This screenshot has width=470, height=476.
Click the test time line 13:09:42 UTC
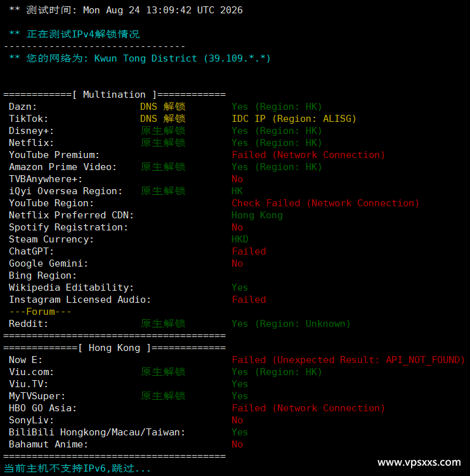126,10
